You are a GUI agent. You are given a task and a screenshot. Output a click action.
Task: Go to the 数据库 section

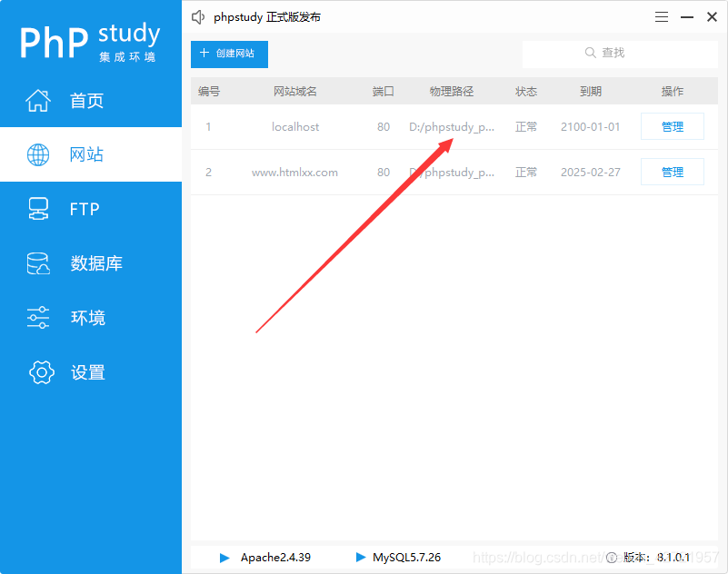[91, 263]
